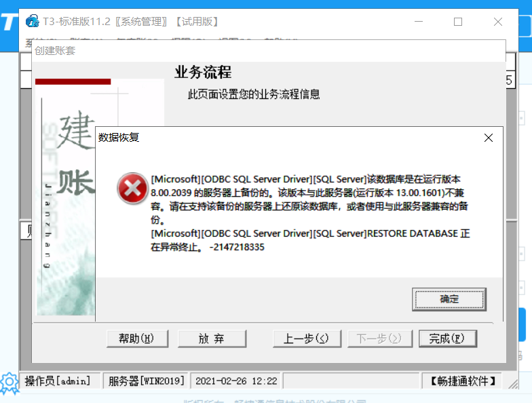Click the gear settings icon at bottom left
The width and height of the screenshot is (532, 403).
(x=9, y=383)
